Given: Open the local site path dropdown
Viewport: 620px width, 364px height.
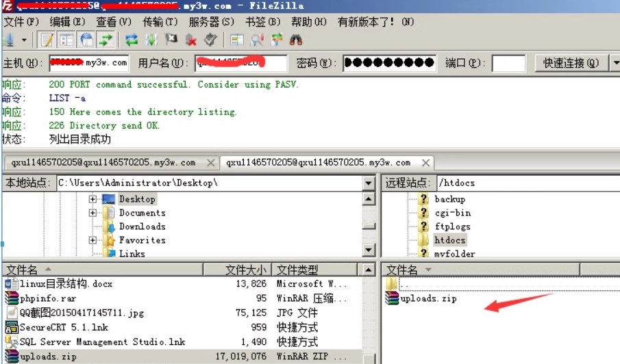Looking at the screenshot, I should click(x=369, y=183).
